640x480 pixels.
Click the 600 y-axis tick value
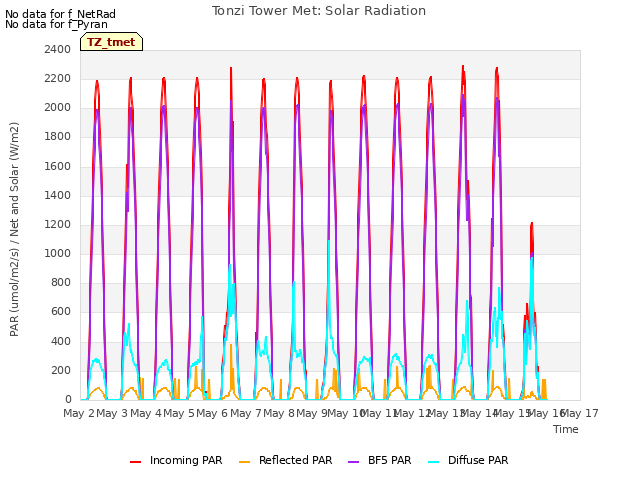[61, 312]
